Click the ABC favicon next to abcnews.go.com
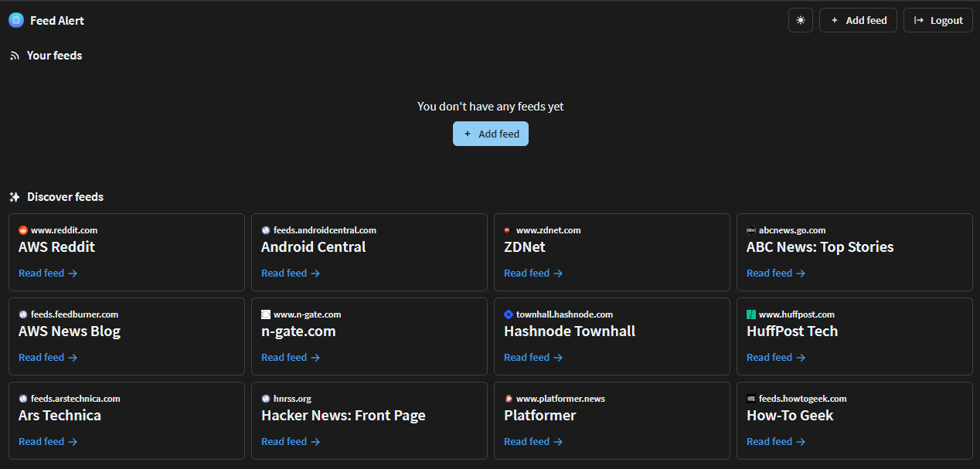Image resolution: width=980 pixels, height=469 pixels. pyautogui.click(x=751, y=230)
